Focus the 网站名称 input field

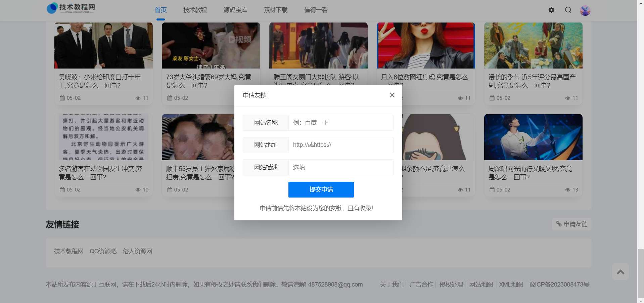coord(340,123)
